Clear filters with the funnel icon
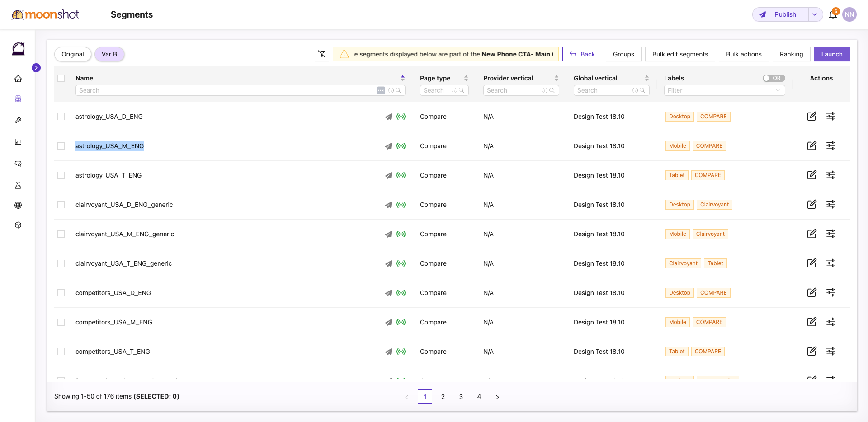Viewport: 868px width, 422px height. pos(322,54)
